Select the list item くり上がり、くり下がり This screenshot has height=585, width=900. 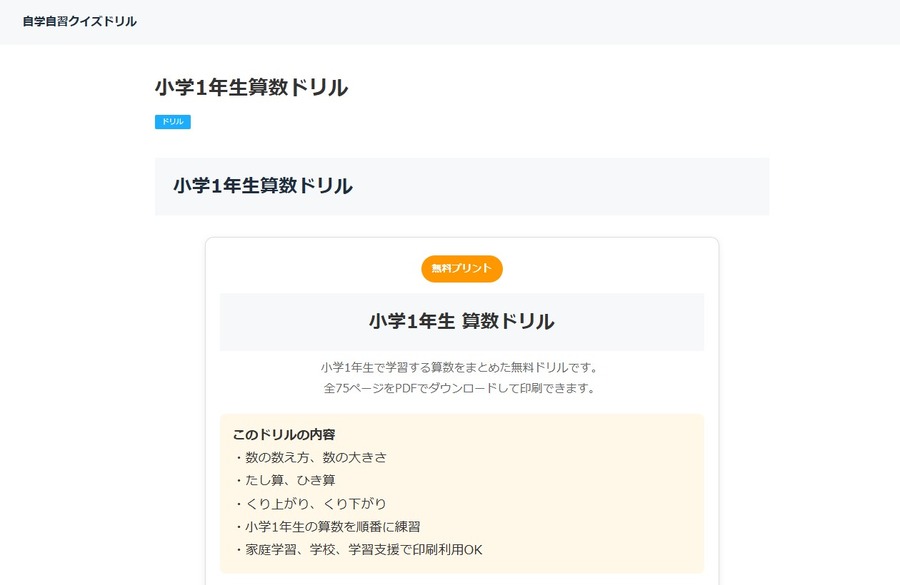point(311,503)
